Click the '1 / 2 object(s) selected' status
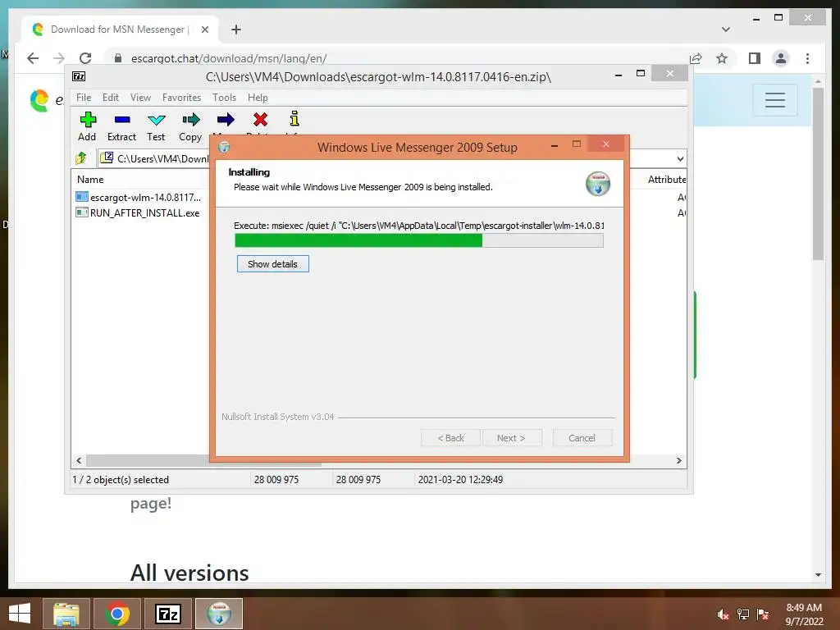Screen dimensions: 840x630 (x=121, y=479)
